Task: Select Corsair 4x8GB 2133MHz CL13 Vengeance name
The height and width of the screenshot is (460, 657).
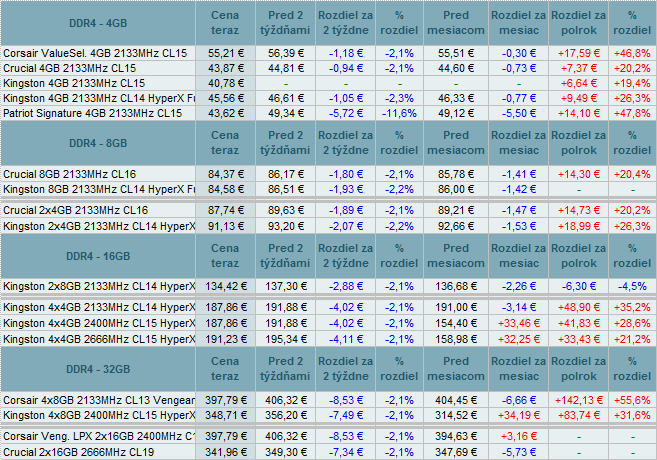Action: pyautogui.click(x=99, y=401)
